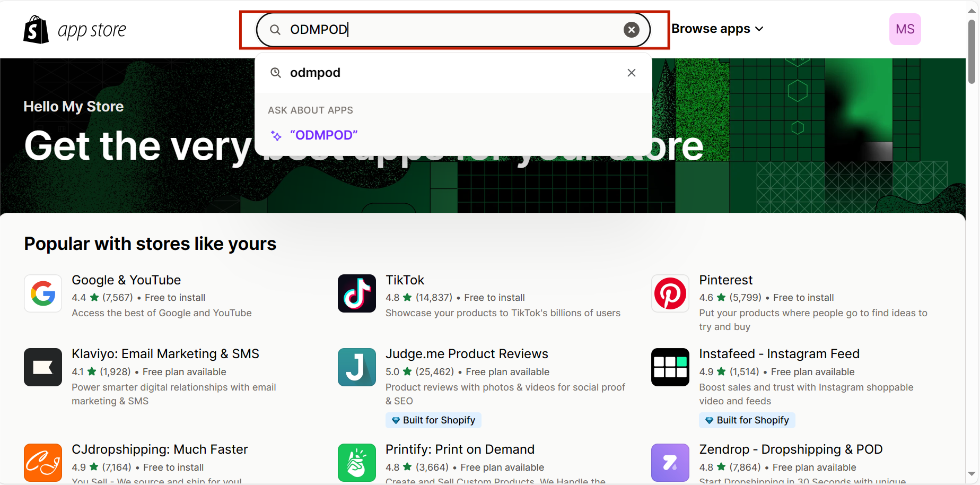Viewport: 980px width, 485px height.
Task: Select the Instafeed app icon
Action: (670, 367)
